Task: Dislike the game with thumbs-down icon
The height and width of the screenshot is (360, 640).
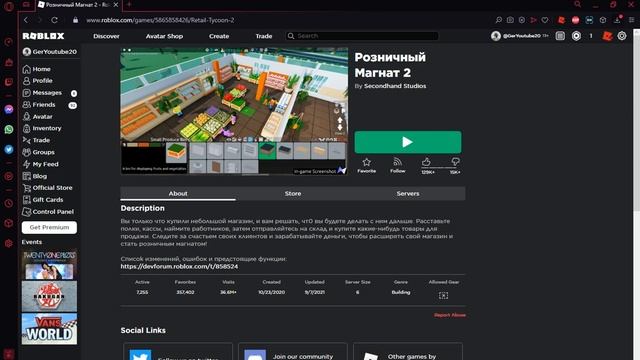Action: (456, 162)
